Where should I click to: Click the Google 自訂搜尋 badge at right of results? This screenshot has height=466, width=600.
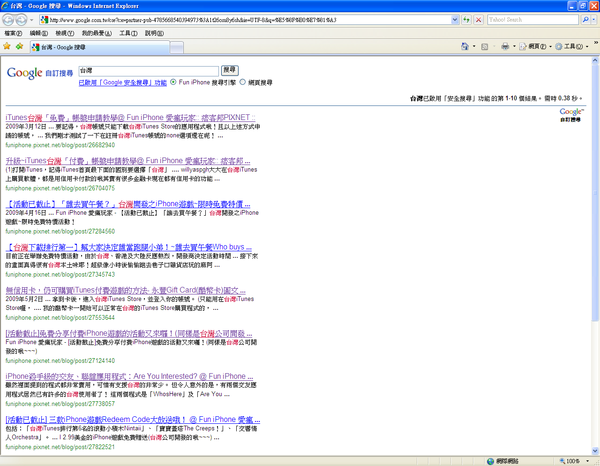[x=571, y=115]
